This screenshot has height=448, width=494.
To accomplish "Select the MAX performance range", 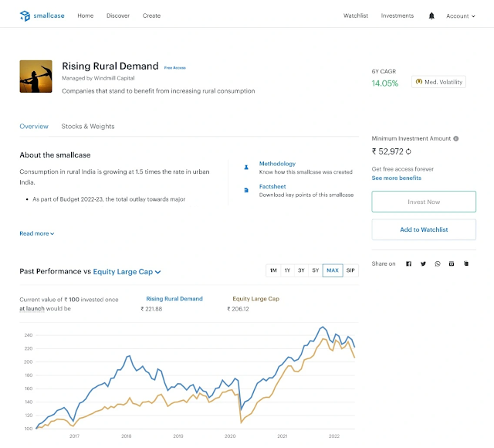I will click(333, 270).
